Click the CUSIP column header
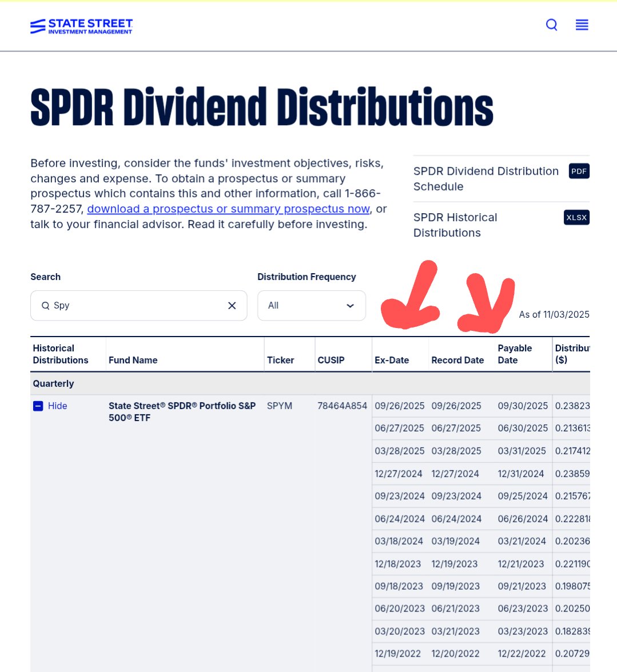Screen dimensions: 617x672 (x=331, y=360)
